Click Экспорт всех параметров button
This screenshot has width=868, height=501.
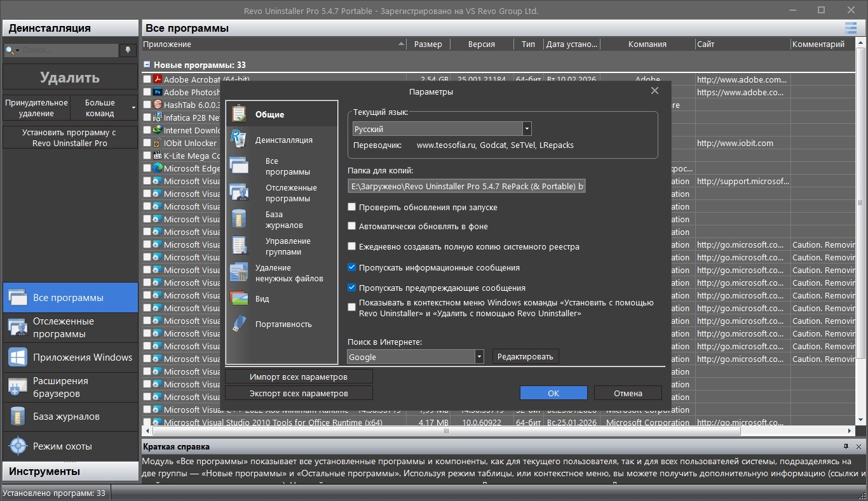[x=299, y=393]
